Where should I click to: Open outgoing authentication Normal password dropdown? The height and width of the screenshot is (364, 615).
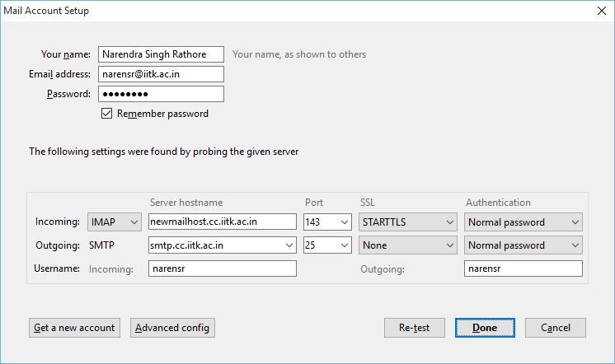tap(523, 245)
